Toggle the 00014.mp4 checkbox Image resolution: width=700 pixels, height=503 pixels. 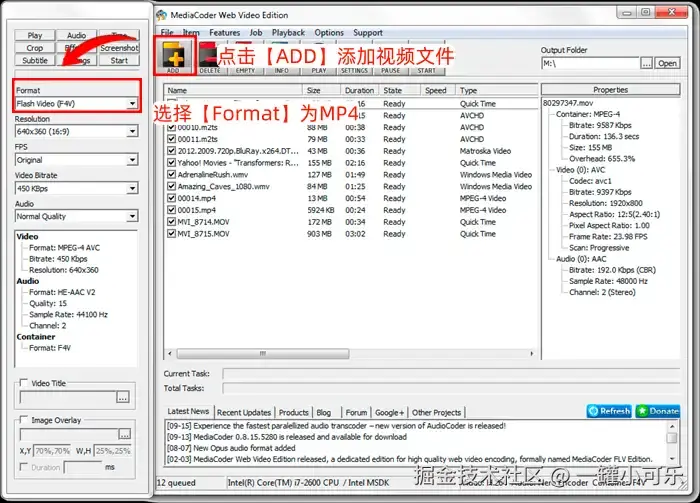(171, 198)
